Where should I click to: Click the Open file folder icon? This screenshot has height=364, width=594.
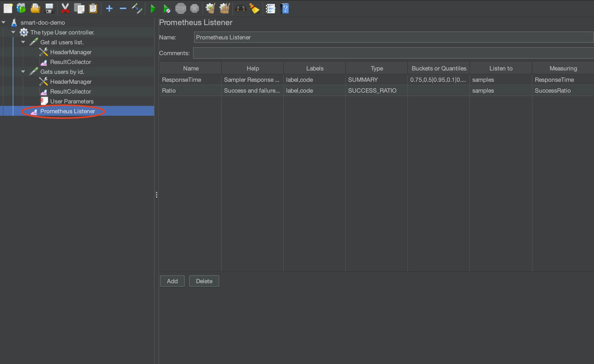[x=35, y=9]
